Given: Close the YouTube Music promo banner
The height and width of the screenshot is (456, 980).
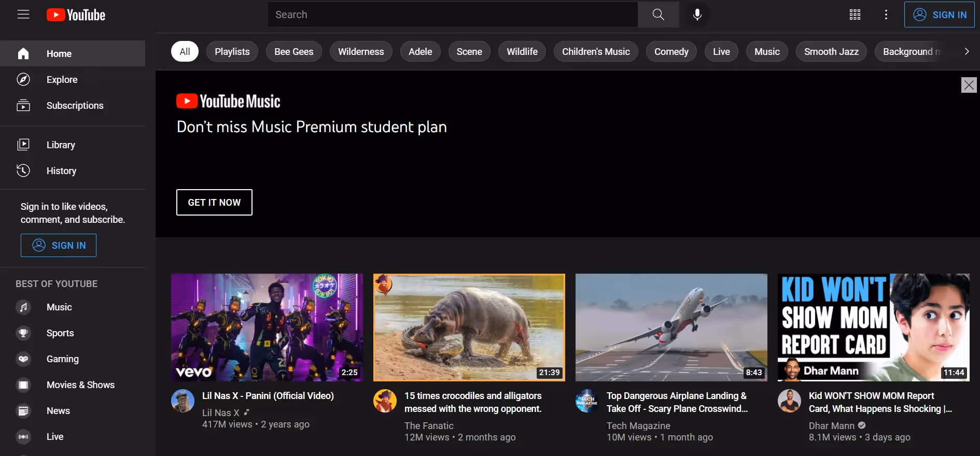Looking at the screenshot, I should (969, 85).
